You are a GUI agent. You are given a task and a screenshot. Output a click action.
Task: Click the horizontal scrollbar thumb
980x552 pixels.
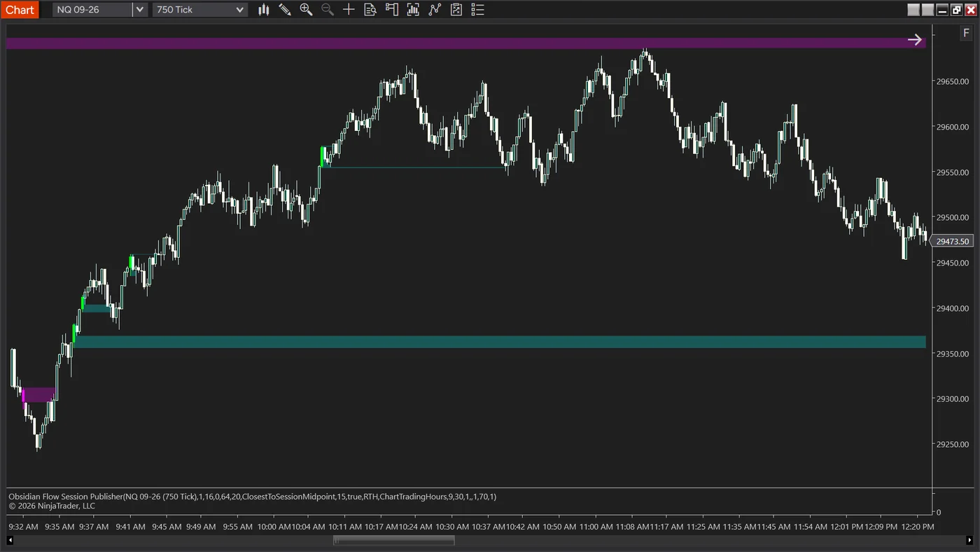[x=394, y=540]
